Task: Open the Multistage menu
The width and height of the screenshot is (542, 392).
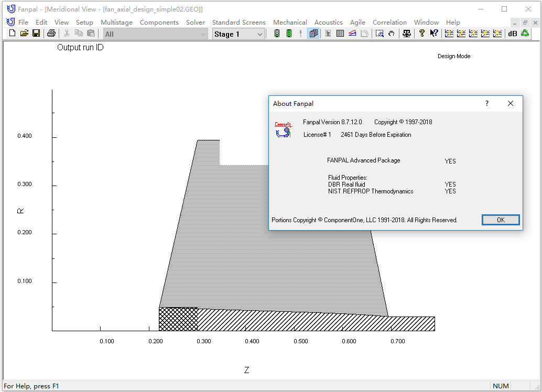Action: 116,22
